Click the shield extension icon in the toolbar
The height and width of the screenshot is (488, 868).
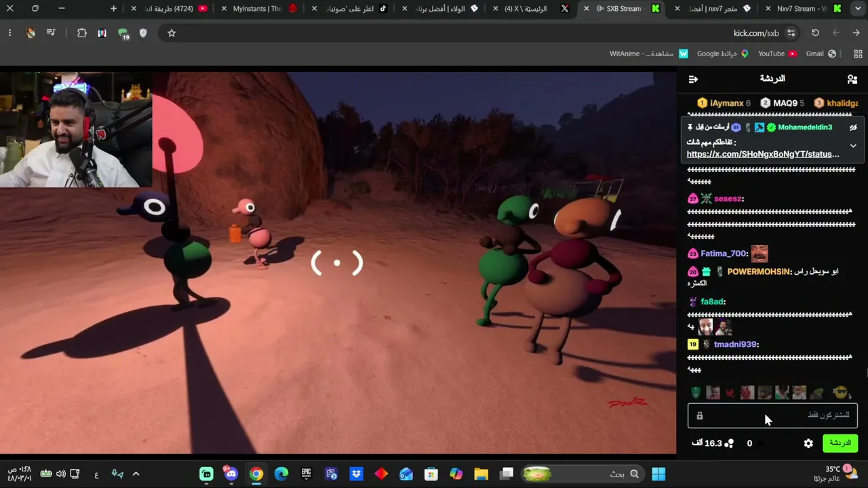[143, 33]
